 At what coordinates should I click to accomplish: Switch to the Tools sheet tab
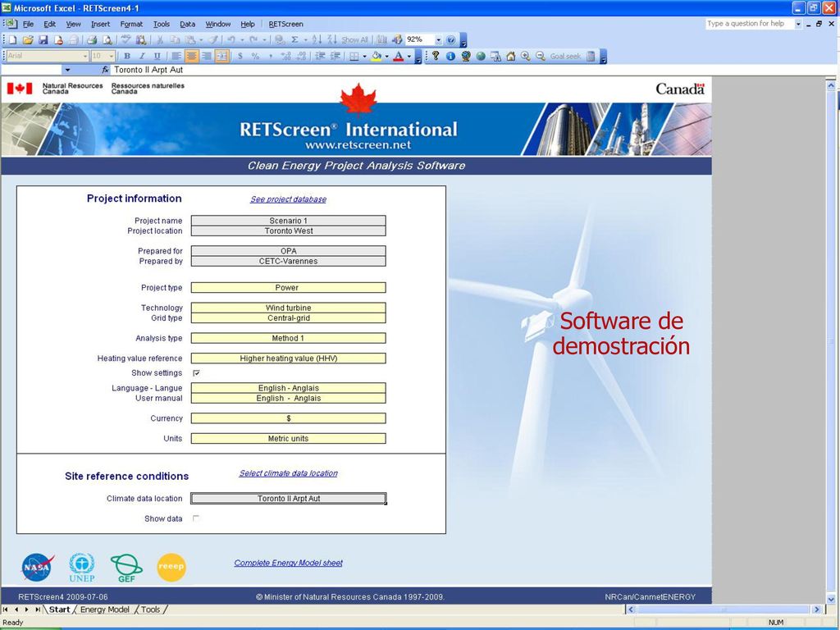click(x=151, y=609)
